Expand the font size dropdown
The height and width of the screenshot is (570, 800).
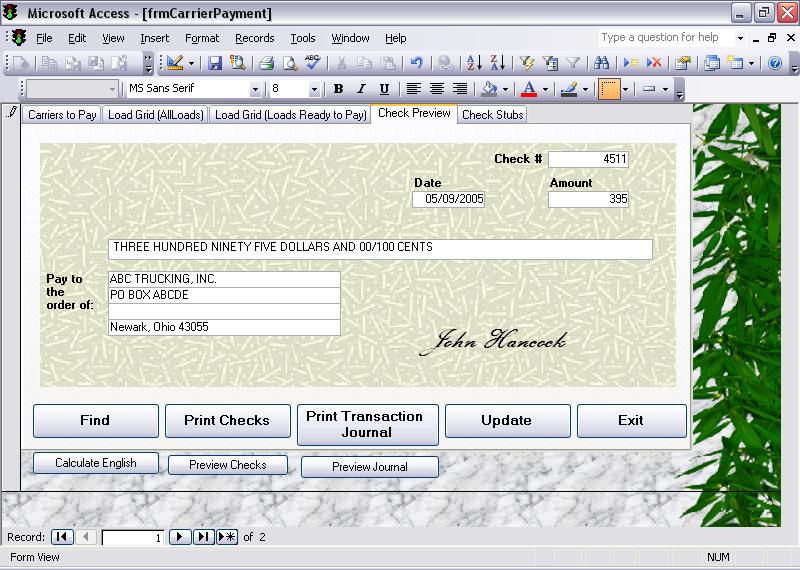[314, 89]
